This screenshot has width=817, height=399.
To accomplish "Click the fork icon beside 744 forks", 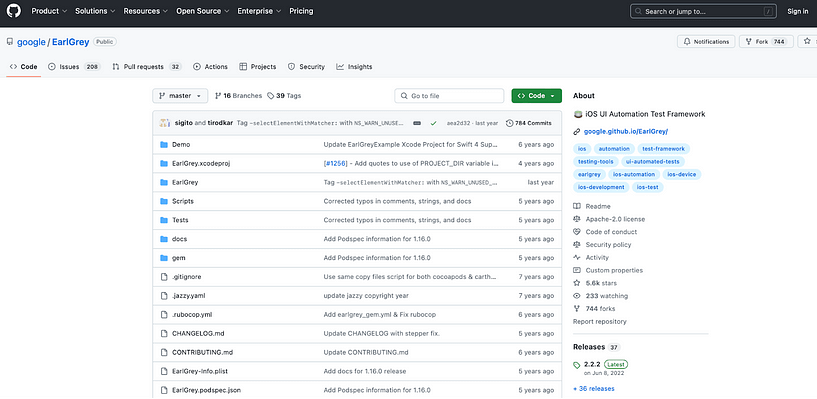I will (577, 309).
